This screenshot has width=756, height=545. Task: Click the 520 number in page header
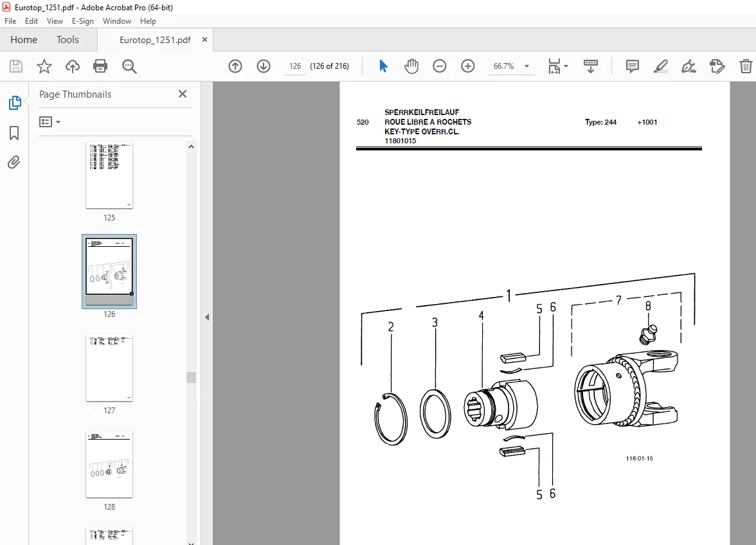[x=363, y=122]
